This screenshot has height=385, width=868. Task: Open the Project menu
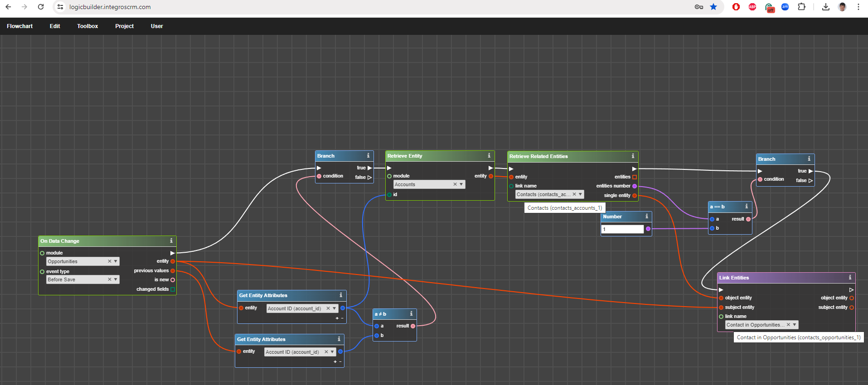[124, 26]
